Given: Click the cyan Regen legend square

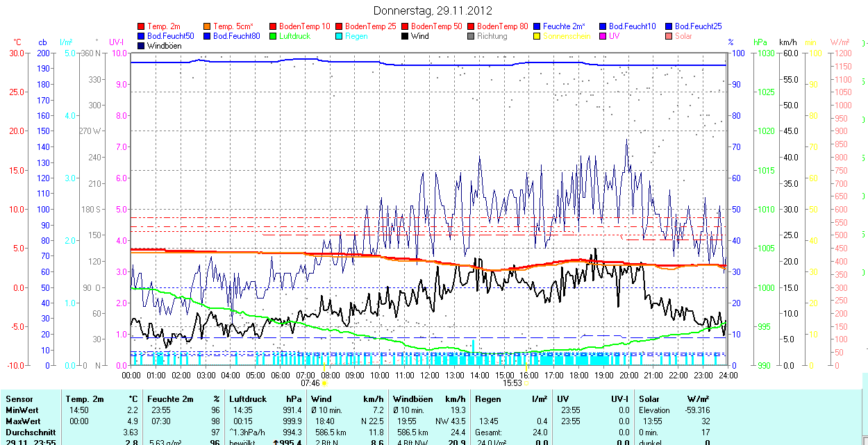Looking at the screenshot, I should click(x=340, y=36).
